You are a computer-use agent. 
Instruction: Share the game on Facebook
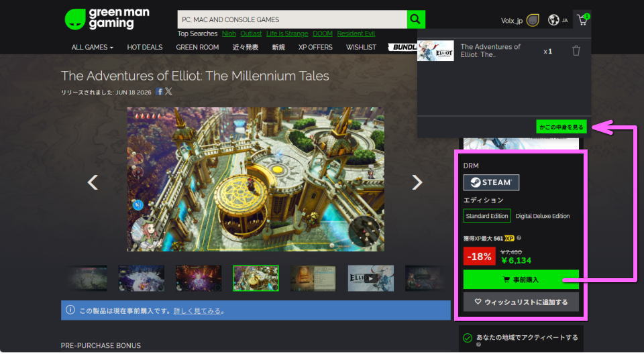[160, 91]
